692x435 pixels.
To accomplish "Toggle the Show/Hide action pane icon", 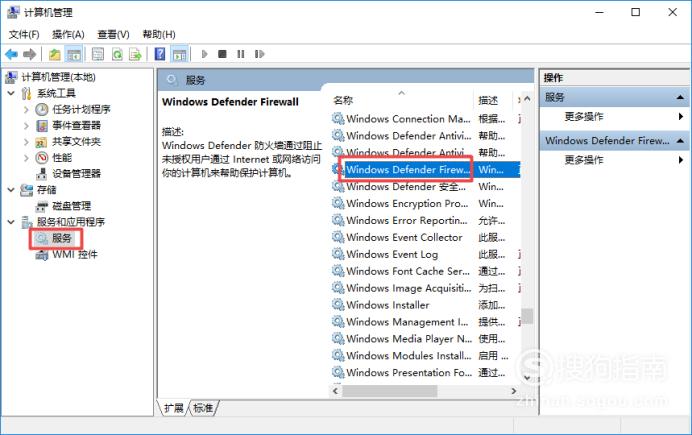I will pyautogui.click(x=179, y=54).
